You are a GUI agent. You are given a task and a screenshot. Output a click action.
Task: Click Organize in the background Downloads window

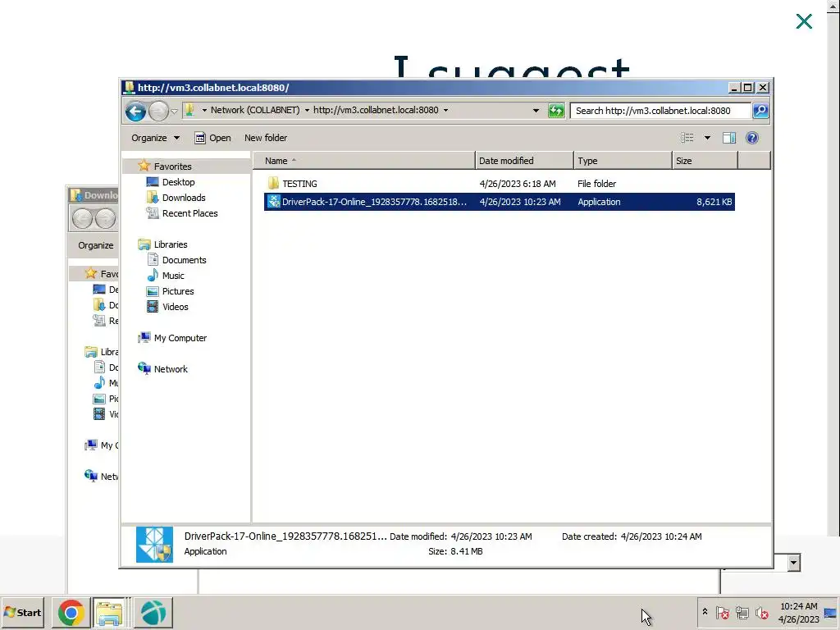[96, 245]
